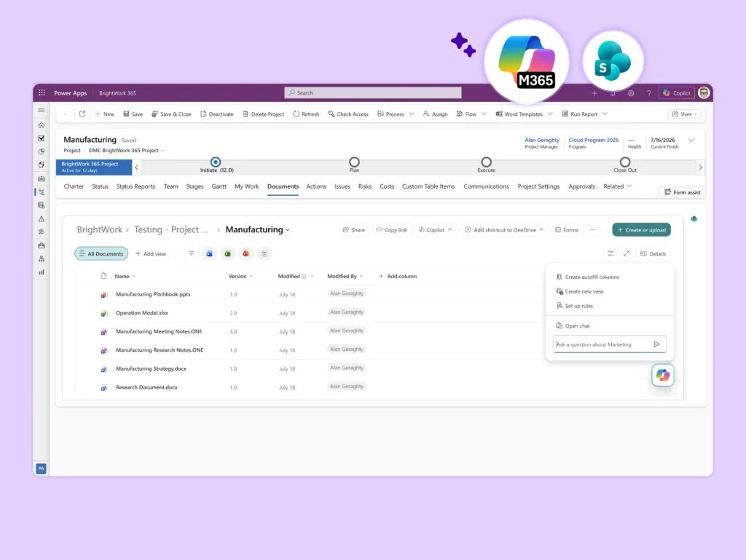
Task: Expand the Word Templates dropdown arrow
Action: pyautogui.click(x=550, y=114)
